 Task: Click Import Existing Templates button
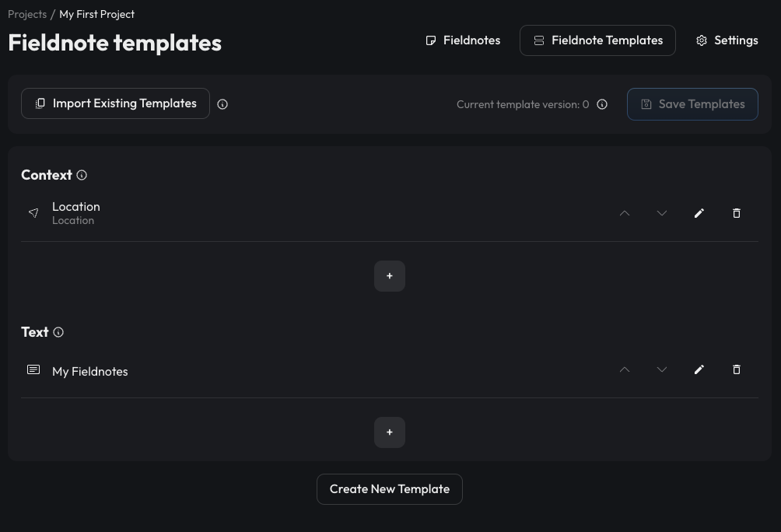coord(116,103)
